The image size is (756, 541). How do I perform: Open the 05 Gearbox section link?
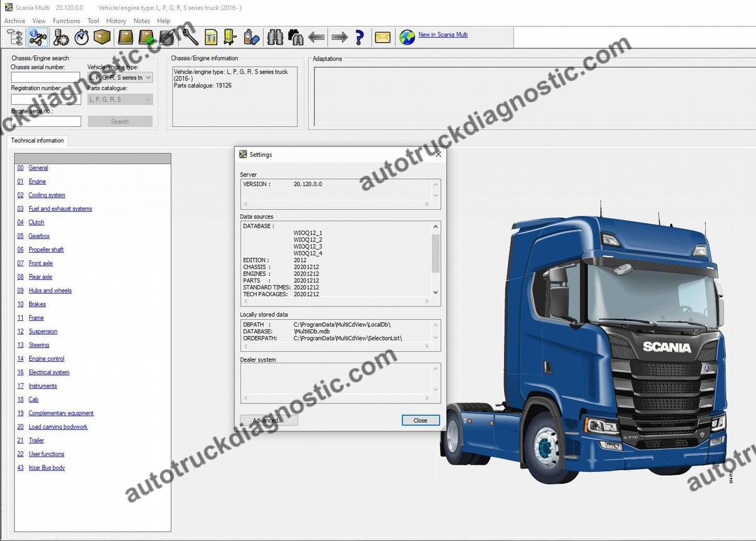pos(39,236)
